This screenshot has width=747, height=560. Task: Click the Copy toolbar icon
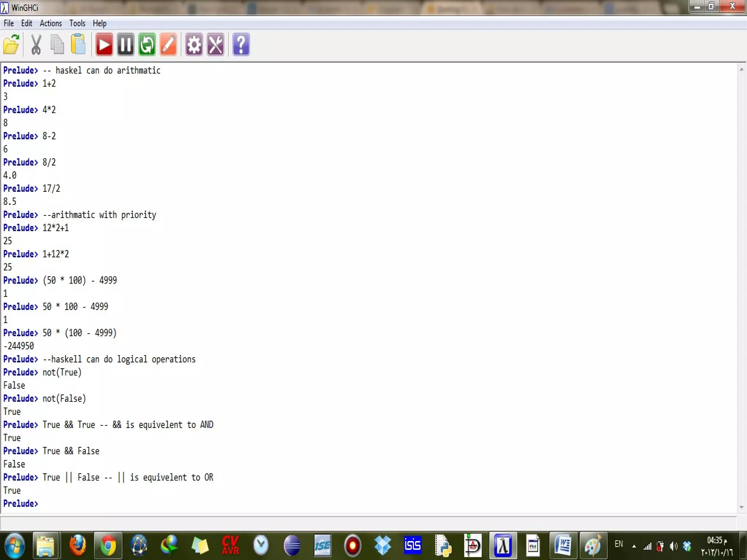pos(57,44)
